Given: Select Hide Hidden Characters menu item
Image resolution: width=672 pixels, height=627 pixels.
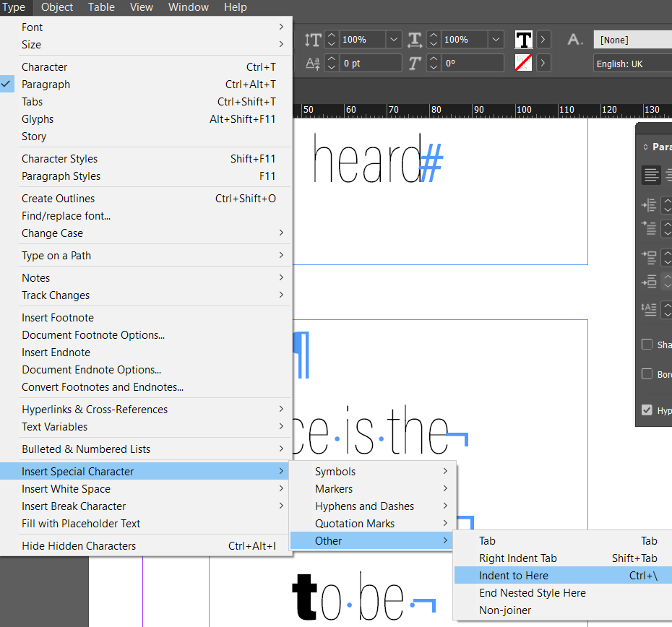Looking at the screenshot, I should click(79, 546).
